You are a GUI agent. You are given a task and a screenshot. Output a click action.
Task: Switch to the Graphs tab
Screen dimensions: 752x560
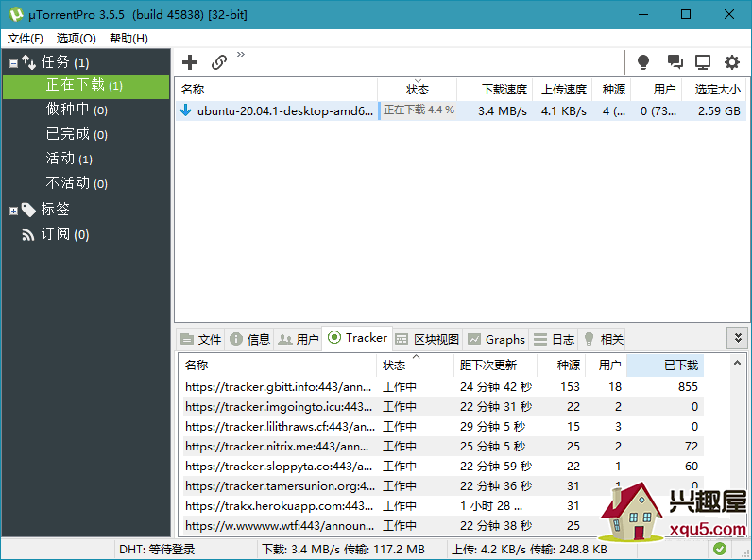(496, 339)
